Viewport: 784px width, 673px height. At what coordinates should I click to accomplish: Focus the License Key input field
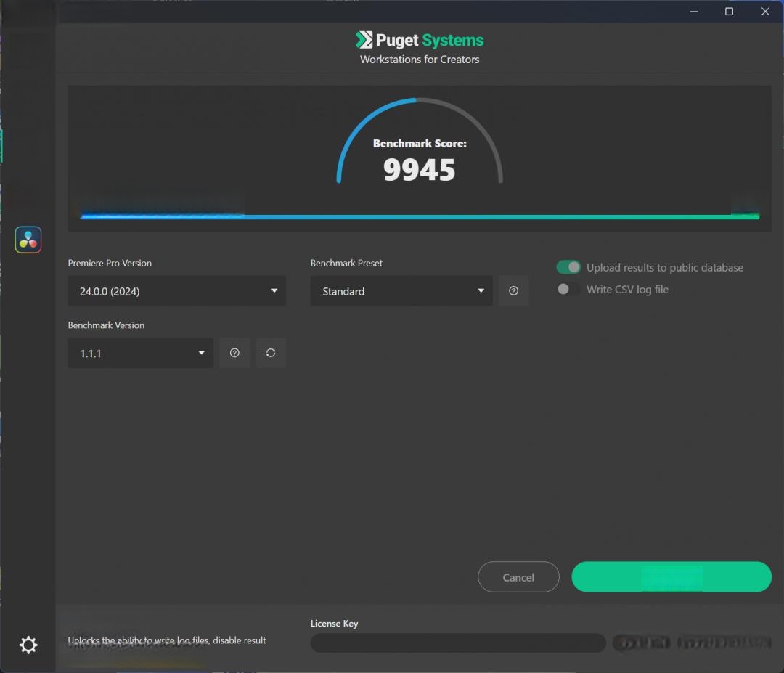458,643
